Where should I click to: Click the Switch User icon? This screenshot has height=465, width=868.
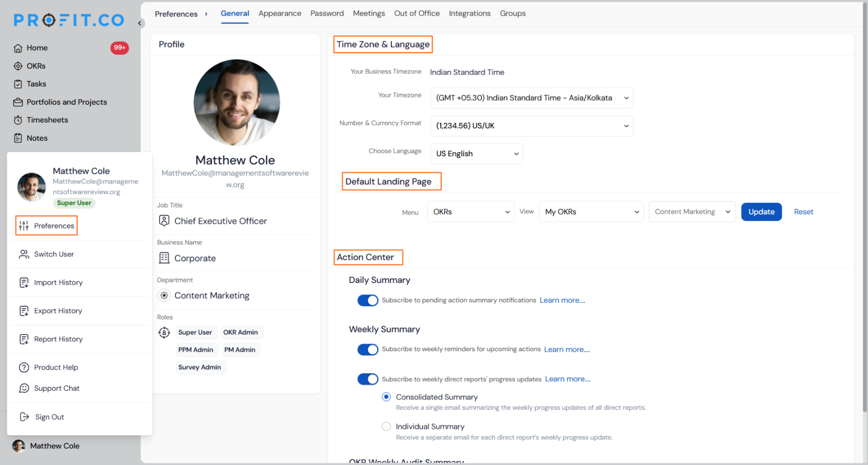click(x=24, y=254)
